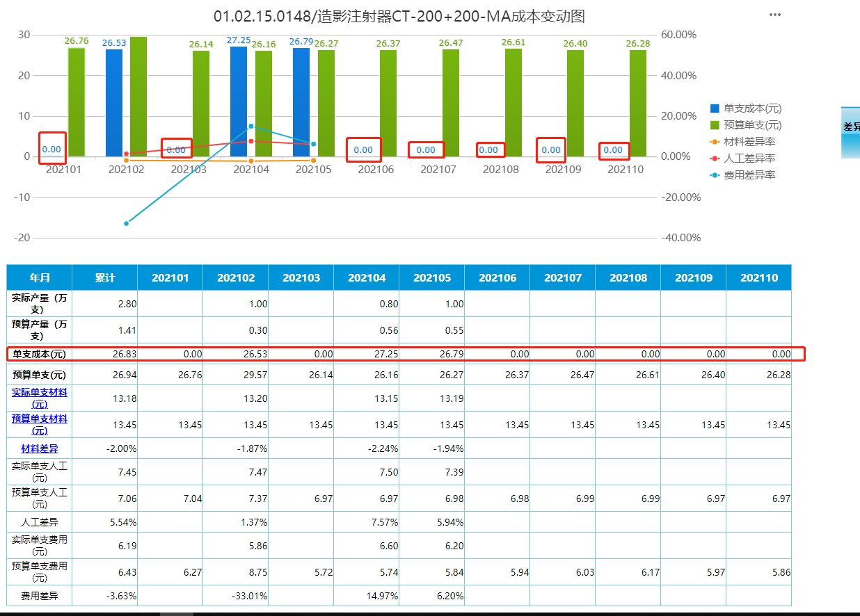This screenshot has width=860, height=616.
Task: Click the red 人工差异率 point at 202102
Action: [126, 154]
